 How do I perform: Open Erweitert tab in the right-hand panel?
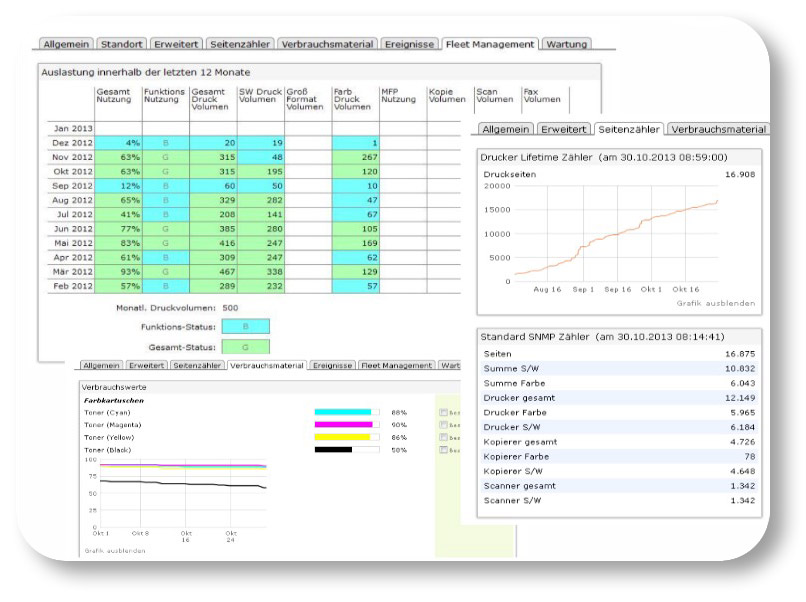[x=563, y=129]
